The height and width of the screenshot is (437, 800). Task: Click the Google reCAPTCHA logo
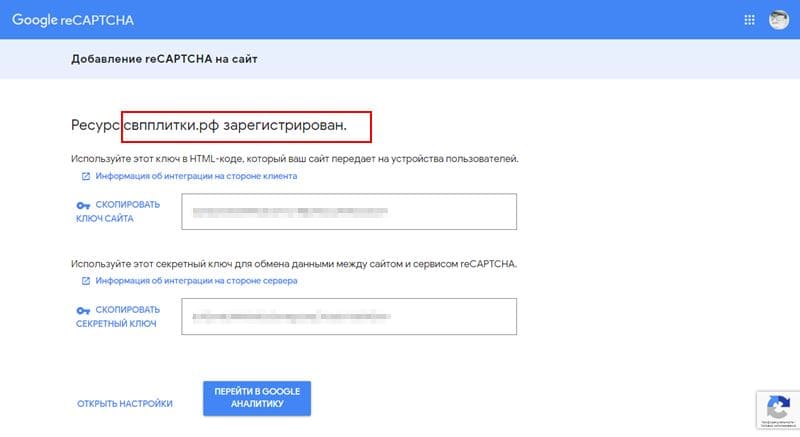73,20
